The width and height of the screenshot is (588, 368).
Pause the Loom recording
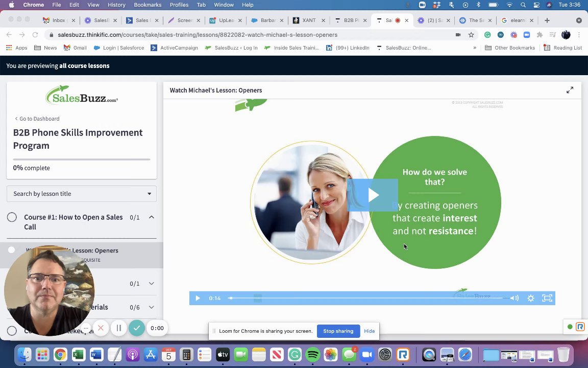click(x=118, y=328)
